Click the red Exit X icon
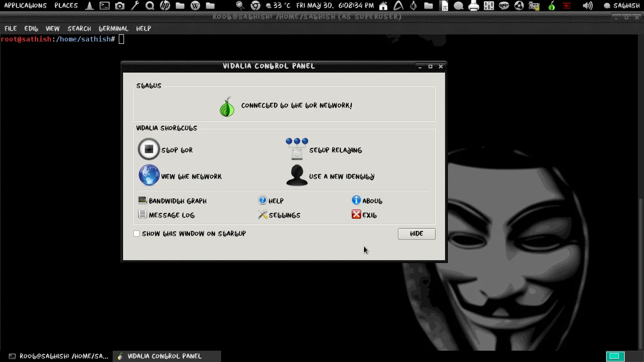Image resolution: width=644 pixels, height=362 pixels. click(x=356, y=214)
